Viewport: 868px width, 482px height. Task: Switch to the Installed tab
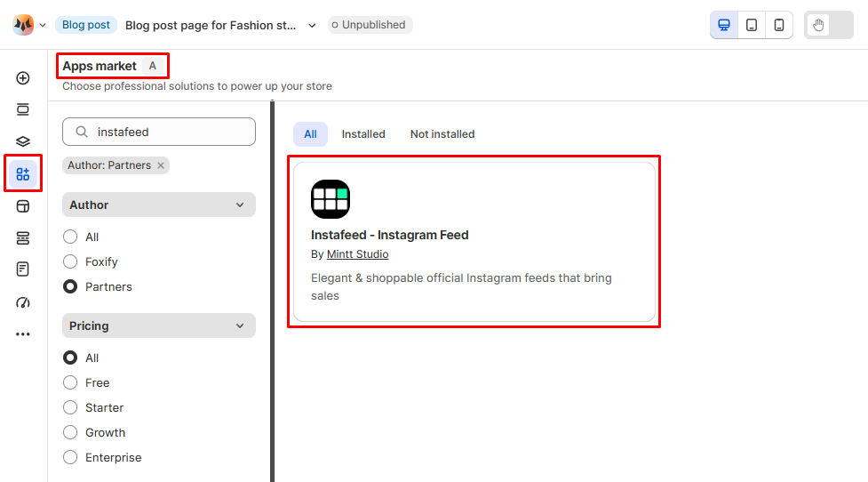pyautogui.click(x=363, y=134)
